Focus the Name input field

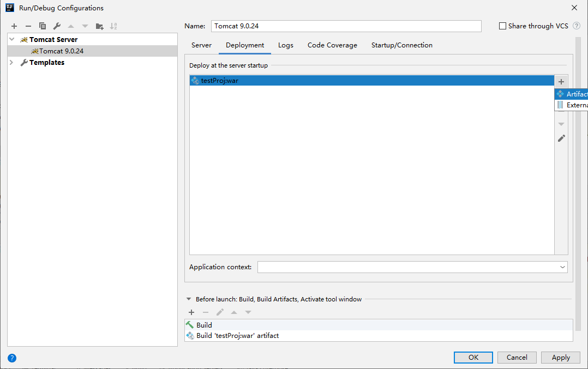pos(346,26)
